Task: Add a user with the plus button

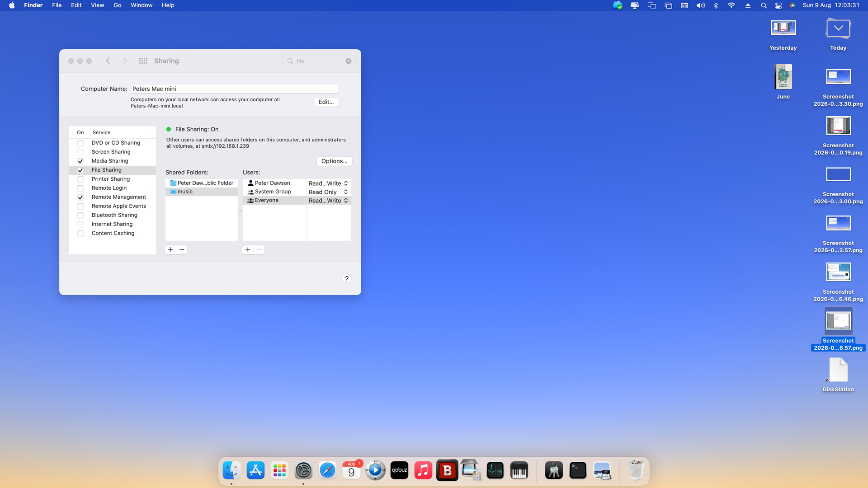Action: tap(248, 250)
